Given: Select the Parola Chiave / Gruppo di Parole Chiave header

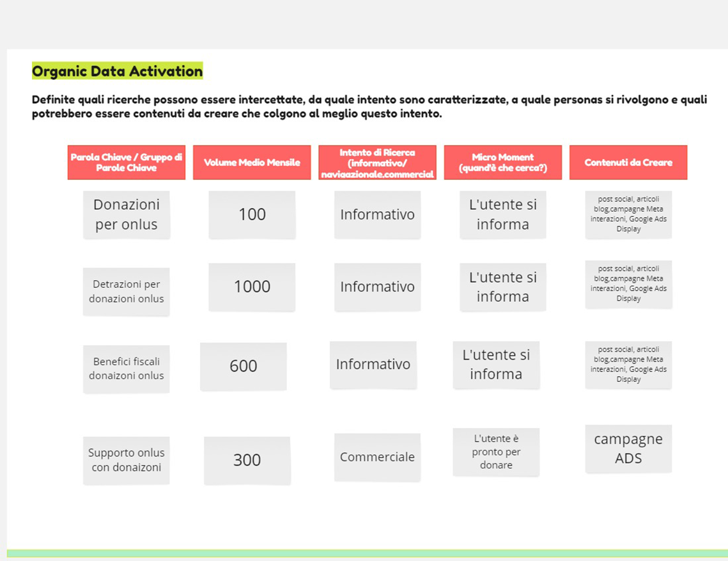Looking at the screenshot, I should tap(127, 162).
